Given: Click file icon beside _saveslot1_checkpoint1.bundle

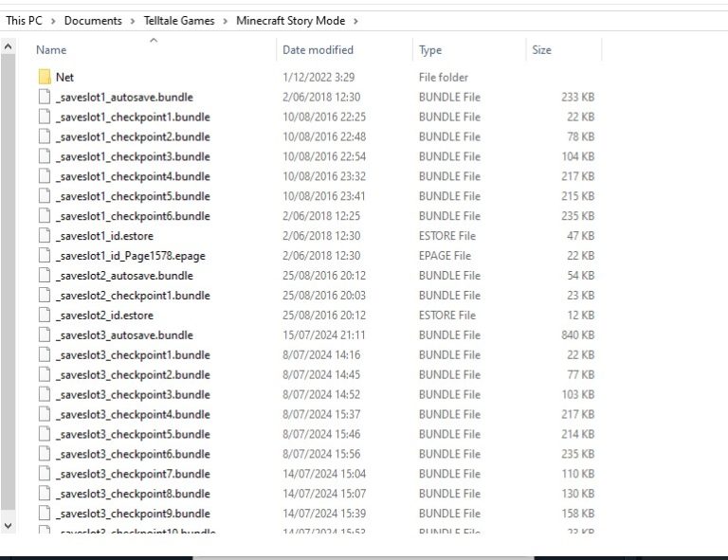Looking at the screenshot, I should 45,117.
